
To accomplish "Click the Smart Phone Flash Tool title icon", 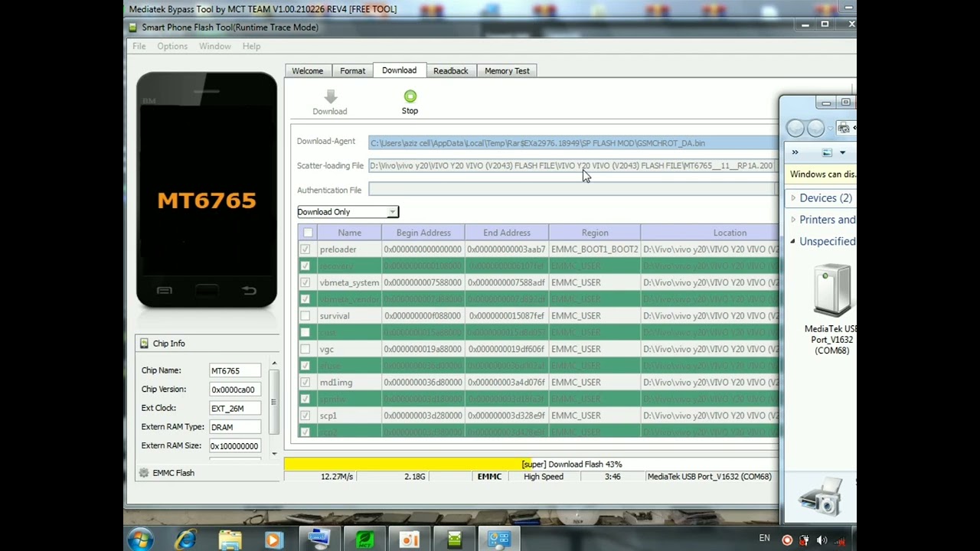I will pos(132,28).
